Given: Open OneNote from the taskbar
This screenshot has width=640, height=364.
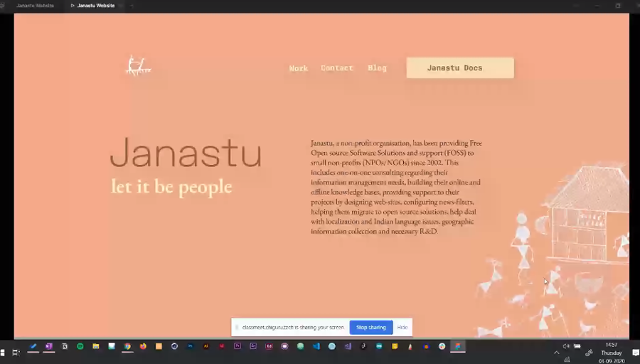Looking at the screenshot, I should coord(49,346).
